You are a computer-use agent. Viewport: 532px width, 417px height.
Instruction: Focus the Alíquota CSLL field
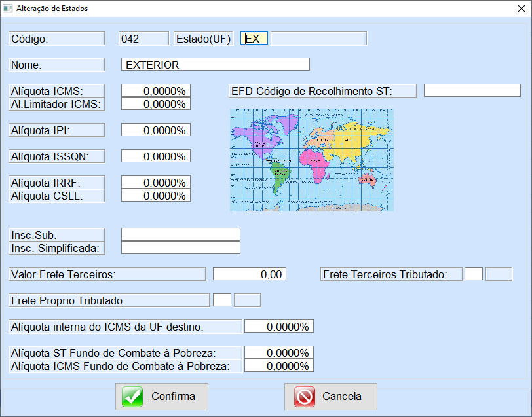coord(156,196)
